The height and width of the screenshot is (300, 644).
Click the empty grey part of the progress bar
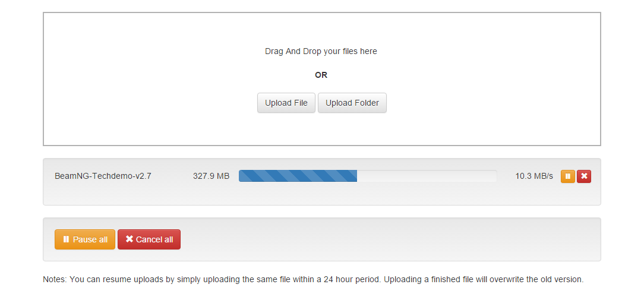pyautogui.click(x=427, y=176)
